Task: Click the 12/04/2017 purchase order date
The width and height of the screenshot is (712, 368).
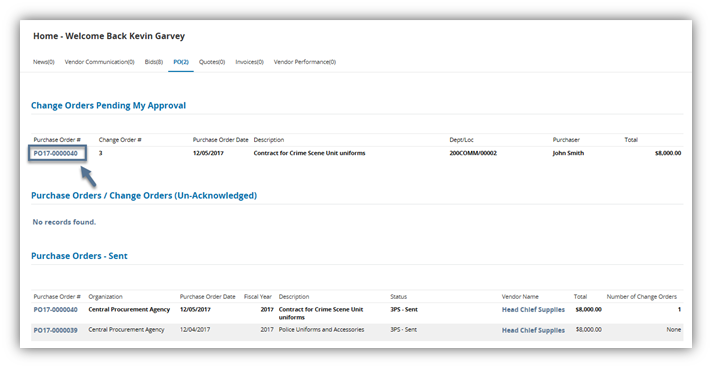Action: (195, 329)
